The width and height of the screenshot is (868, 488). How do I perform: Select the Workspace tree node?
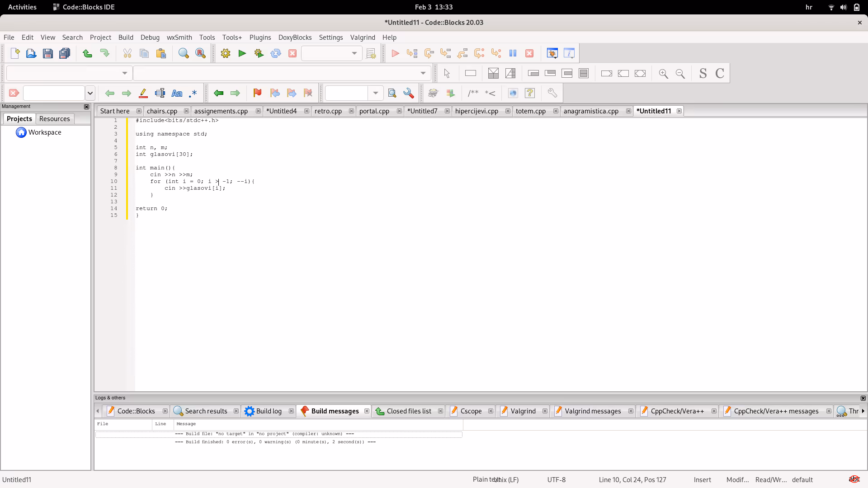[x=44, y=132]
